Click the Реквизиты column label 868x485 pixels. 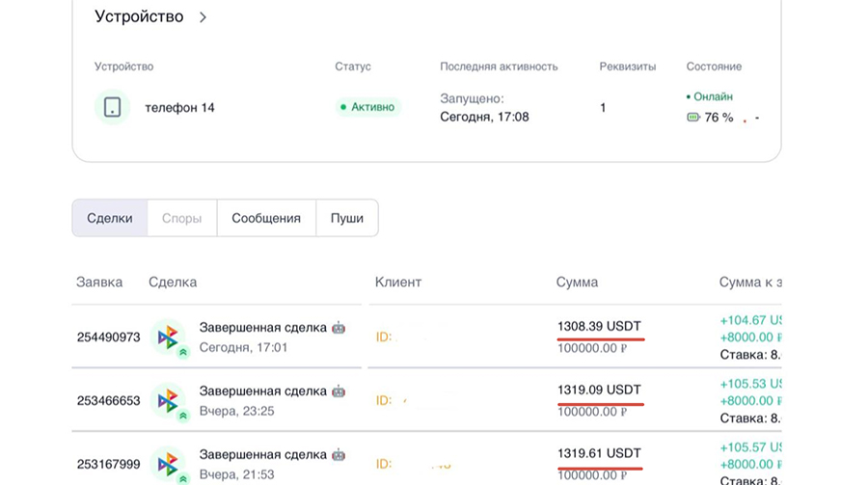(x=627, y=67)
